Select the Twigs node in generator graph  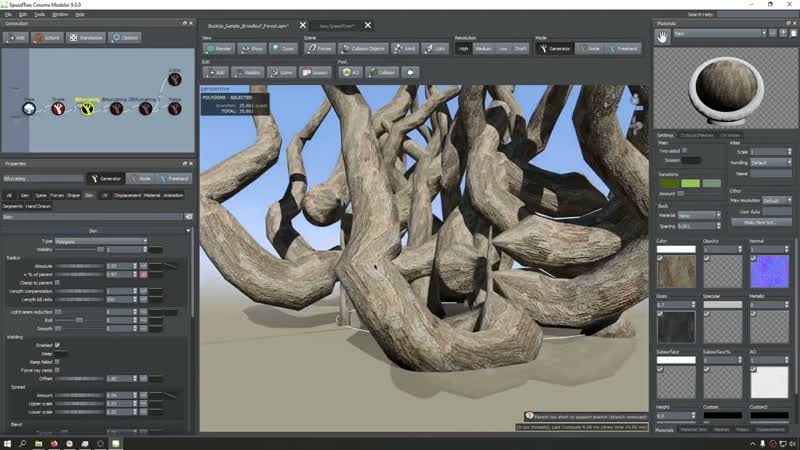(x=174, y=109)
